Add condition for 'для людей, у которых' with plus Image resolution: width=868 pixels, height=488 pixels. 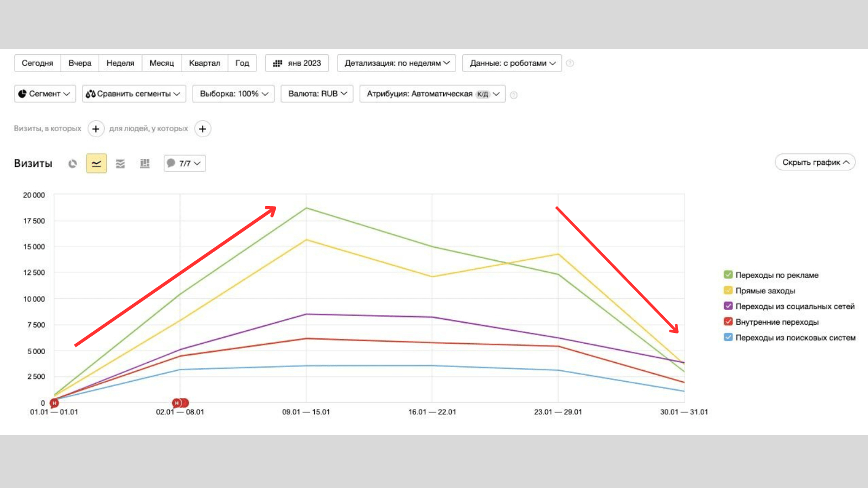[x=202, y=129]
